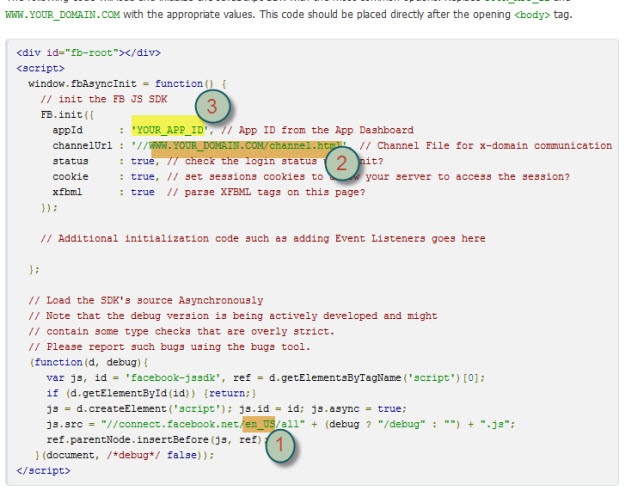Click the green WWW.YOUR_DOMAIN.COM text in the paragraph

pyautogui.click(x=62, y=15)
